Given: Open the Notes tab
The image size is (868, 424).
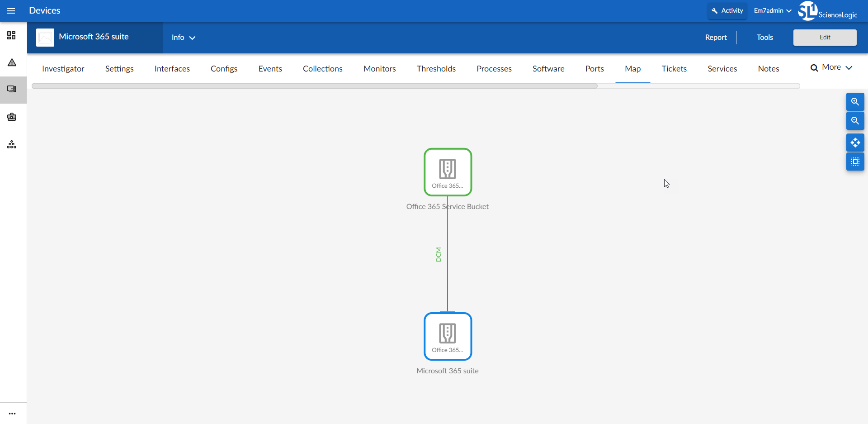Looking at the screenshot, I should pos(769,69).
